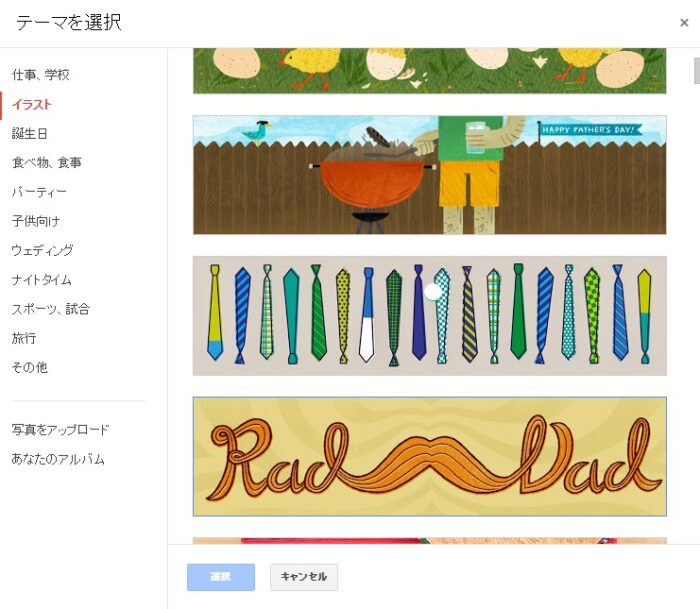Browse the 旅行 themes
Screen dimensions: 700x609
[x=24, y=338]
